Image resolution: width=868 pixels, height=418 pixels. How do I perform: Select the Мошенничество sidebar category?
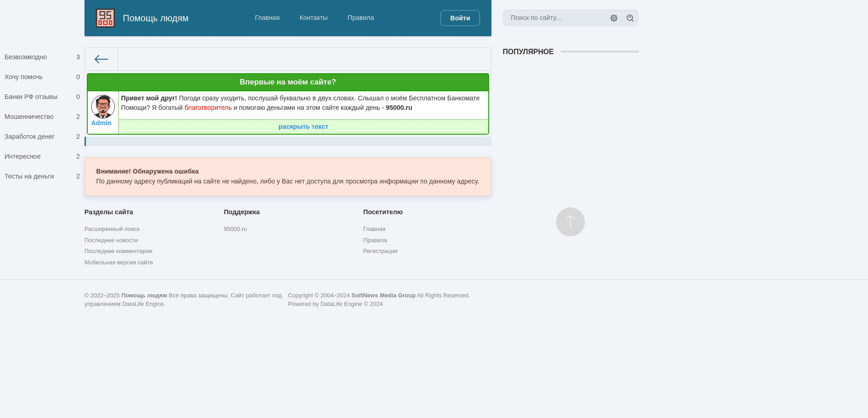point(29,117)
